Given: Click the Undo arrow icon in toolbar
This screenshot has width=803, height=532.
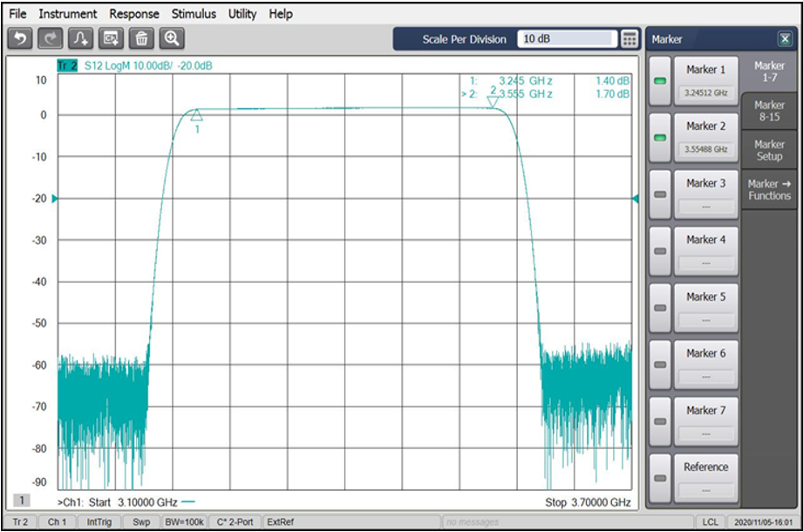Looking at the screenshot, I should pos(20,38).
